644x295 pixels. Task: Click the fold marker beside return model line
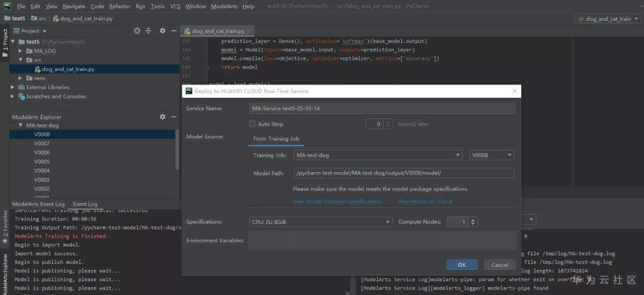(208, 67)
